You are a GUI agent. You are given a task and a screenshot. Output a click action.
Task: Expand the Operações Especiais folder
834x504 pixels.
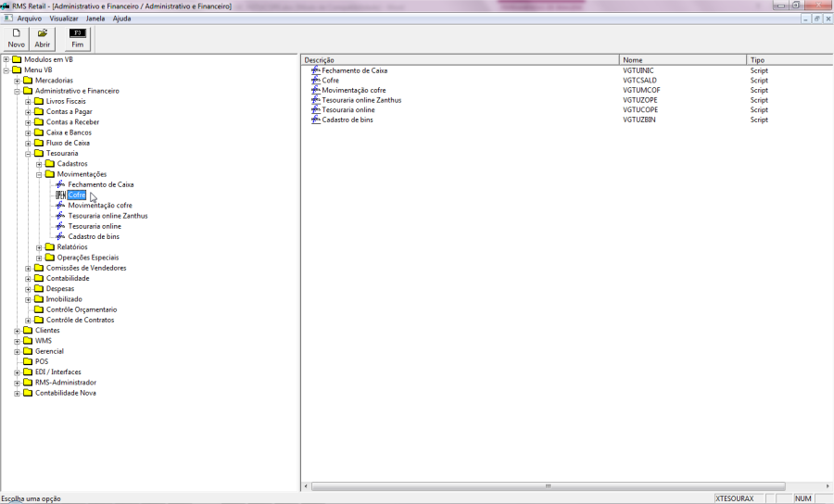pyautogui.click(x=39, y=258)
